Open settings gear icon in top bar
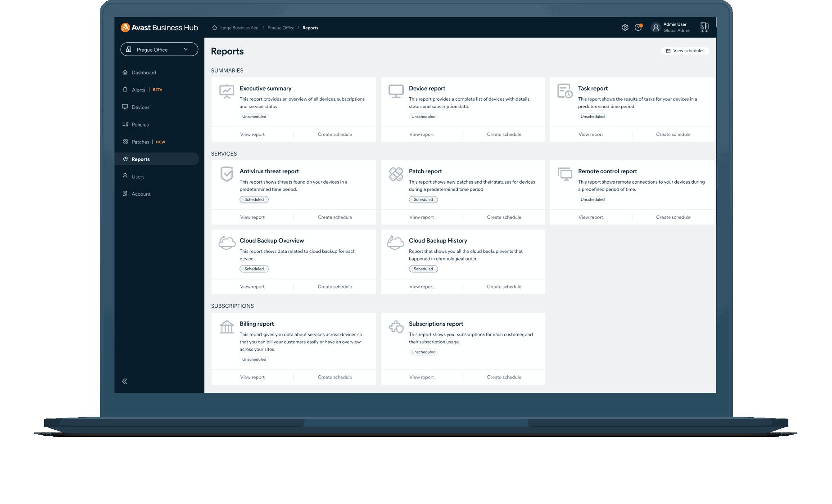 625,27
